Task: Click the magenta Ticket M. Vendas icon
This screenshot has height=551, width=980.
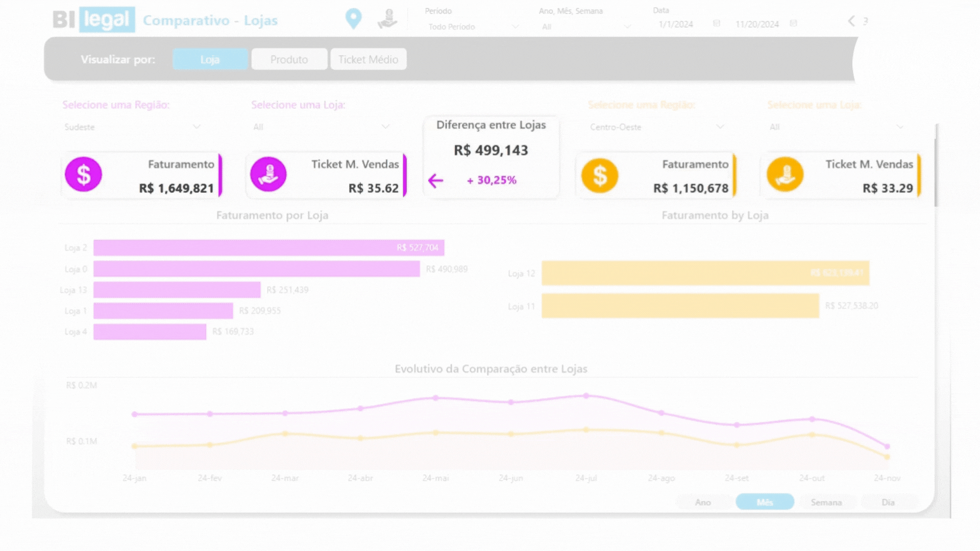Action: tap(268, 174)
